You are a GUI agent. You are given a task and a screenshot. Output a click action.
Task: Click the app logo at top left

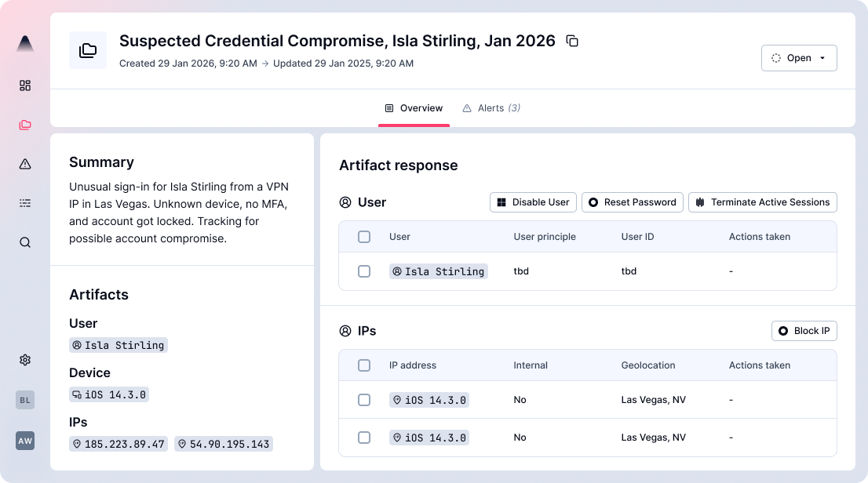tap(25, 44)
